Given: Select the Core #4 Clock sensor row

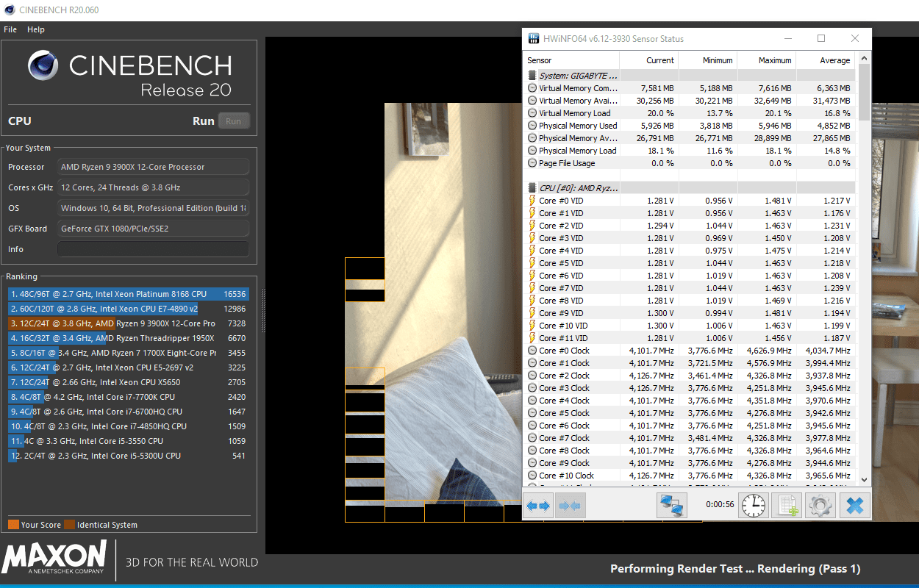Looking at the screenshot, I should coord(690,401).
